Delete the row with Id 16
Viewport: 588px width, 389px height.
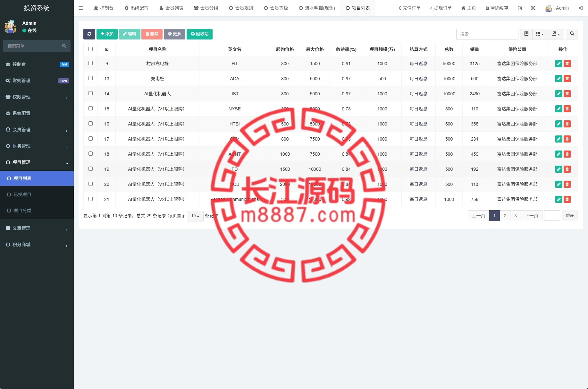567,124
